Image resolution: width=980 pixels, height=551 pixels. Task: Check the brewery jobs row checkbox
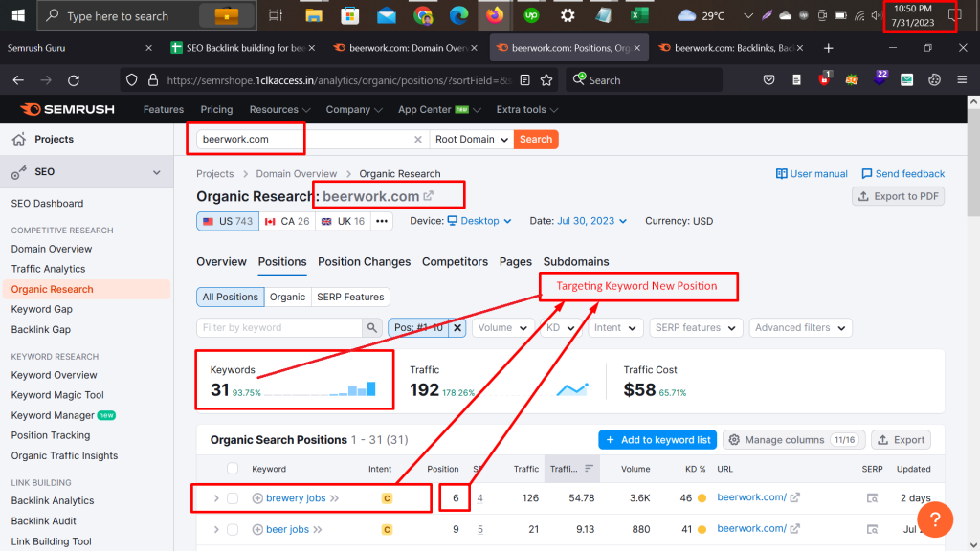click(233, 497)
